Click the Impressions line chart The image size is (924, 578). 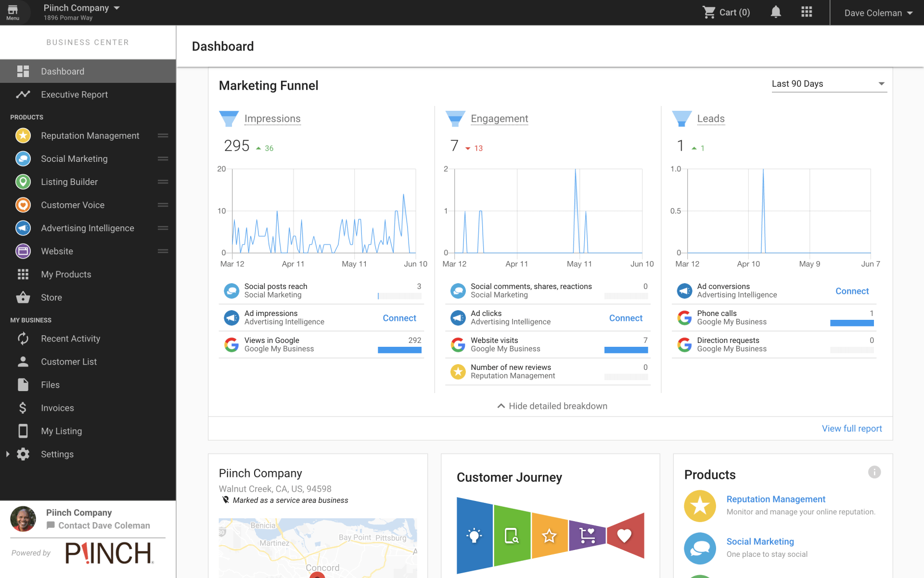[324, 211]
